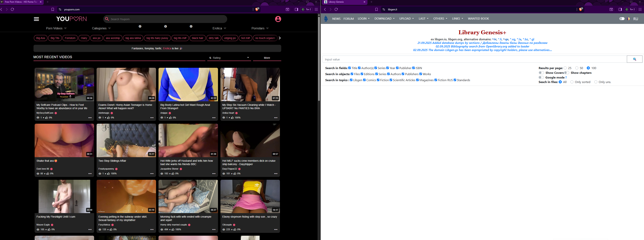Click the Library Genesis+ title heading
Image resolution: width=644 pixels, height=240 pixels.
pos(482,32)
